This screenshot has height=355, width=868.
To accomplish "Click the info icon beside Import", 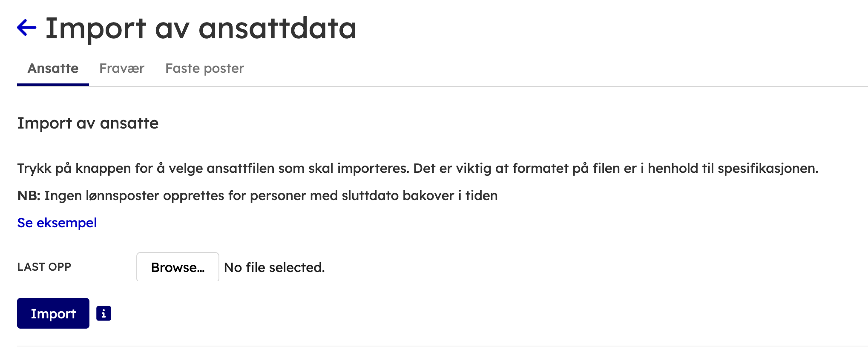I will (x=103, y=313).
